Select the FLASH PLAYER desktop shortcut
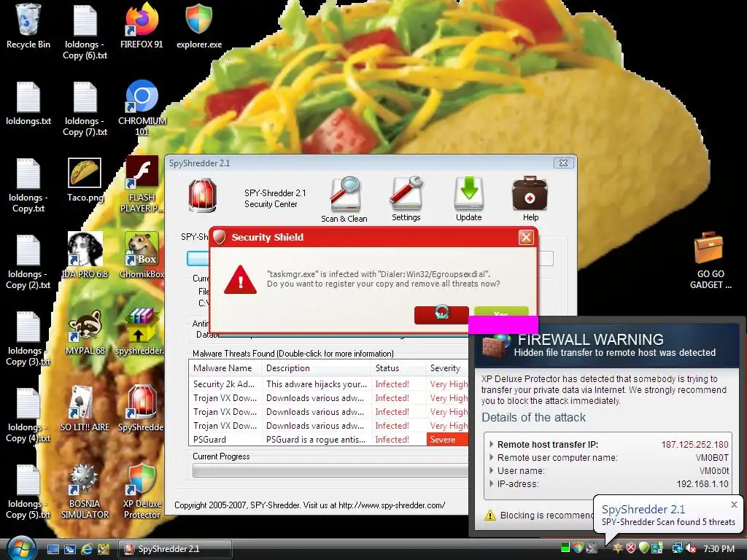Image resolution: width=747 pixels, height=560 pixels. [x=142, y=184]
